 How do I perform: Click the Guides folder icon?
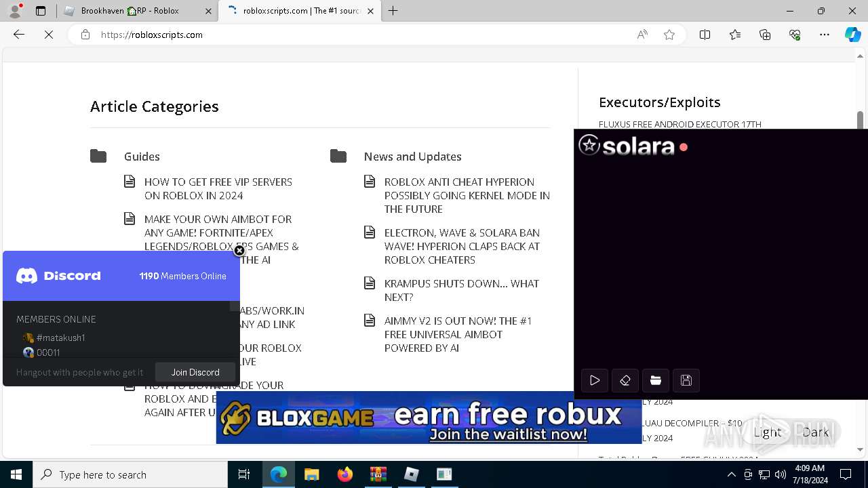coord(98,157)
